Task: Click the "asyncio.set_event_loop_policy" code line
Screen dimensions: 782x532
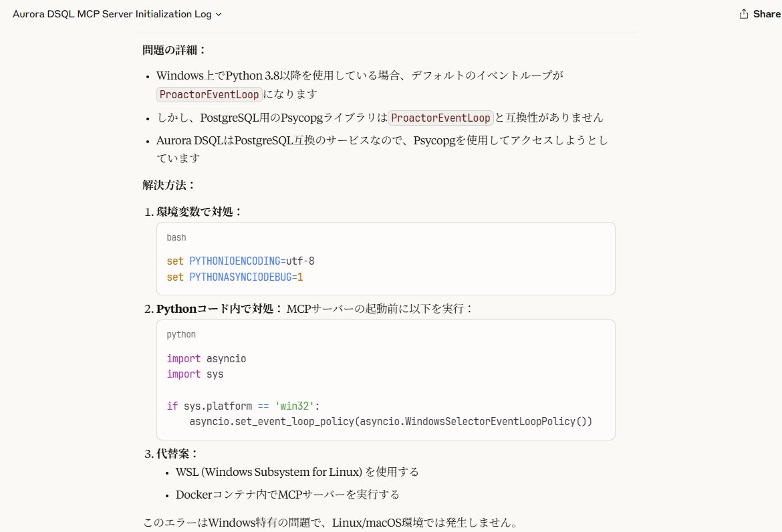Action: tap(390, 421)
